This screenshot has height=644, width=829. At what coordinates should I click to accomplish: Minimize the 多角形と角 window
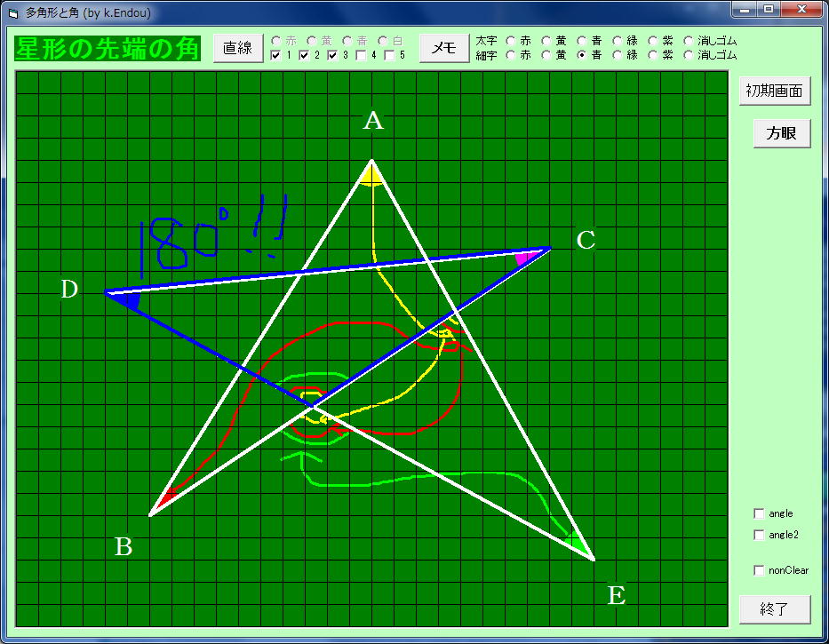[x=745, y=9]
